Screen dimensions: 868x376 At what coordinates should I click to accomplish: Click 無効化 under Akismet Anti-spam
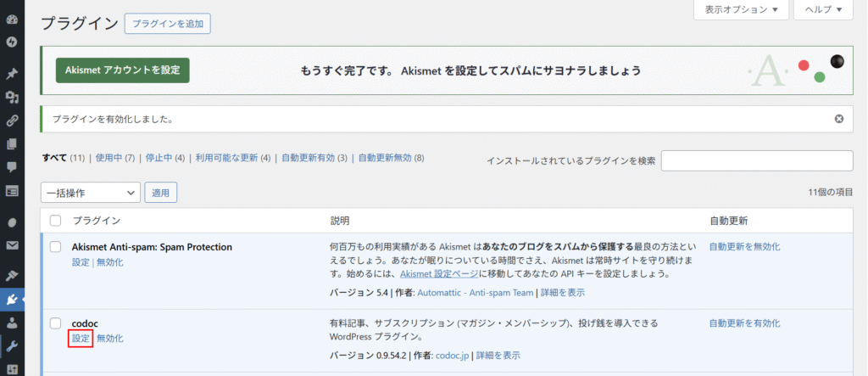(109, 262)
